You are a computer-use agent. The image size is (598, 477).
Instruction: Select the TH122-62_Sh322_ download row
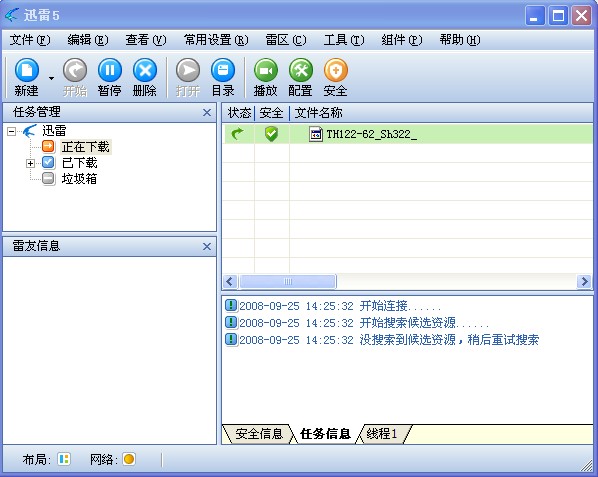pyautogui.click(x=408, y=134)
